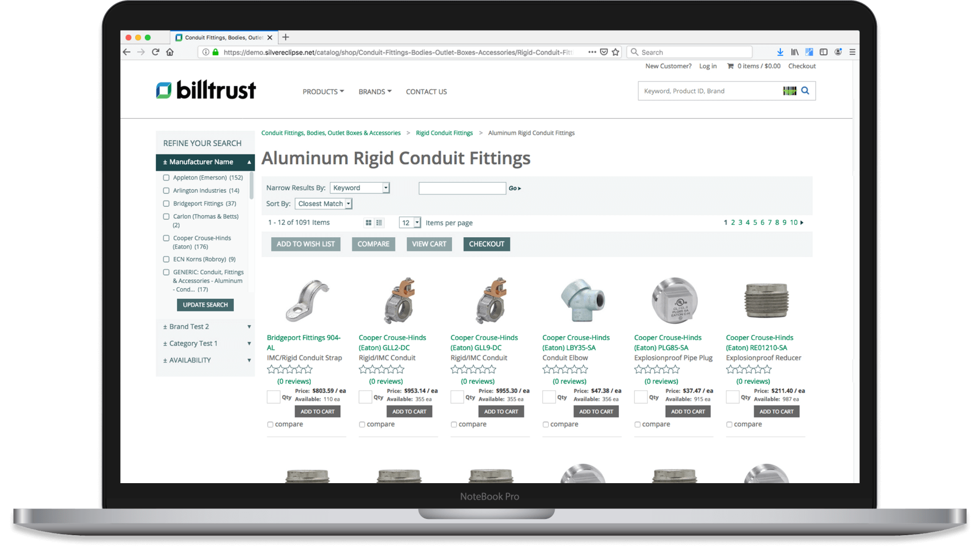Collapse Manufacturer Name filter section
Image resolution: width=980 pixels, height=551 pixels.
205,162
